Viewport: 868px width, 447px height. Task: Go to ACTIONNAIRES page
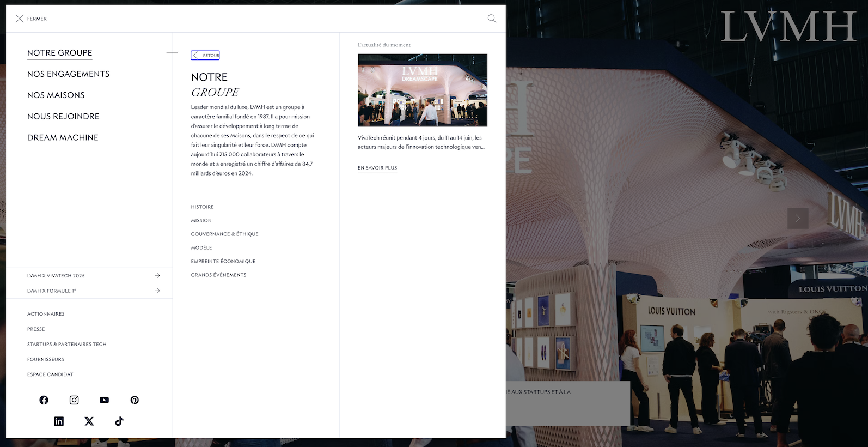coord(46,314)
